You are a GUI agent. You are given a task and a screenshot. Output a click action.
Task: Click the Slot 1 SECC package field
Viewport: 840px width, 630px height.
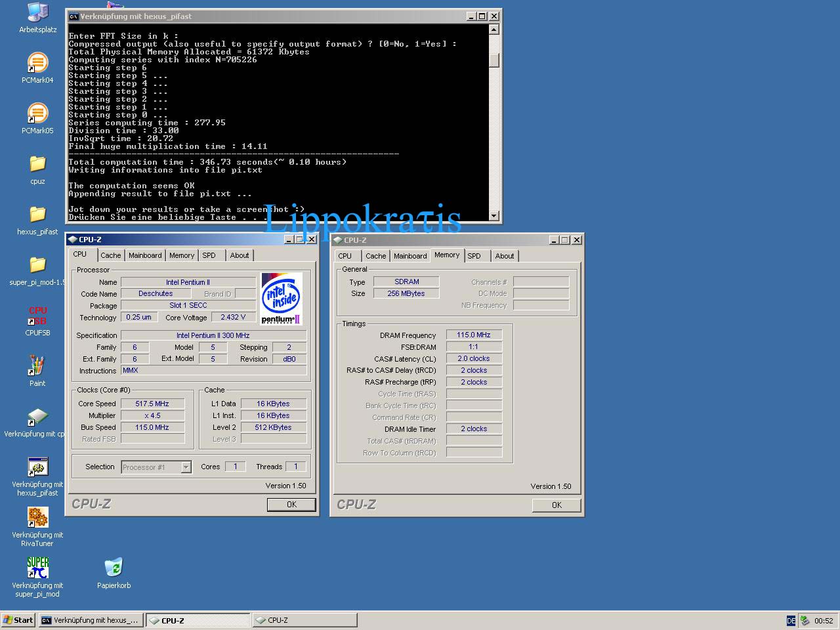[188, 305]
